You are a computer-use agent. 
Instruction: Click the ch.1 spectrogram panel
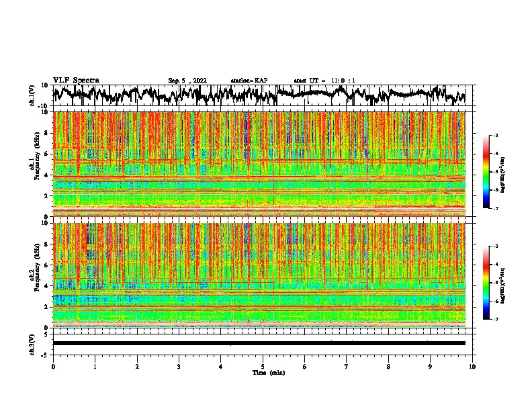[x=259, y=164]
